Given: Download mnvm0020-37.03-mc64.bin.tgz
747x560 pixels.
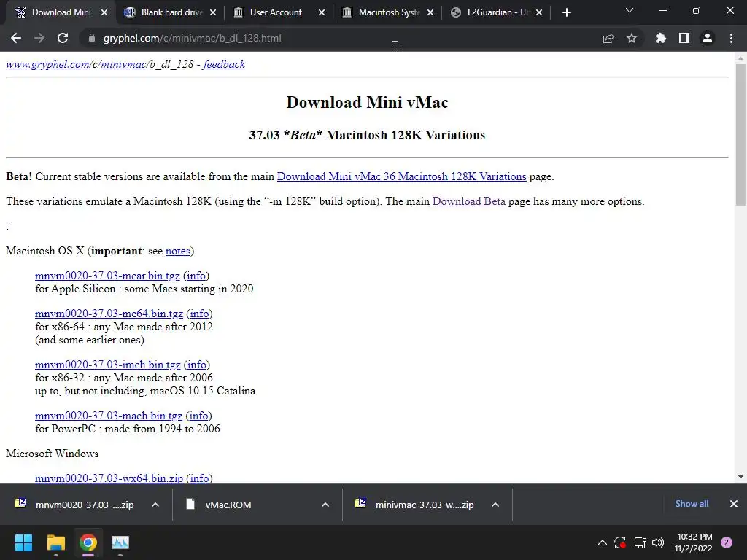Looking at the screenshot, I should coord(109,314).
